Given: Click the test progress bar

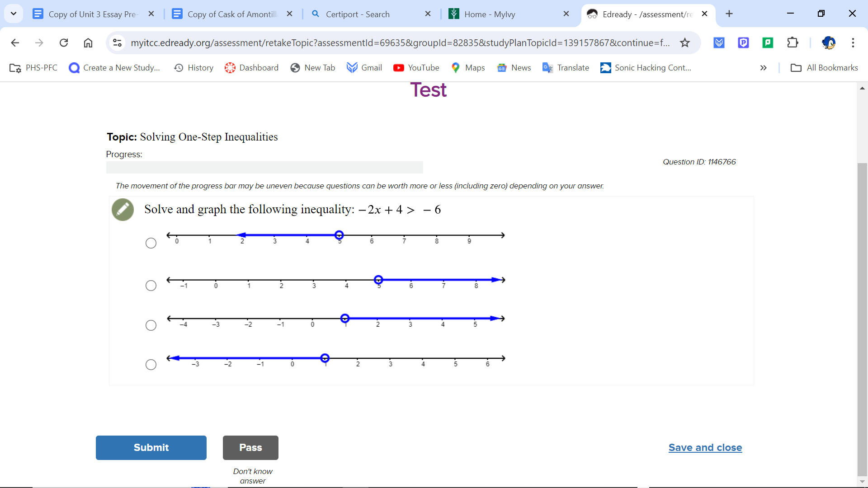Looking at the screenshot, I should [264, 168].
